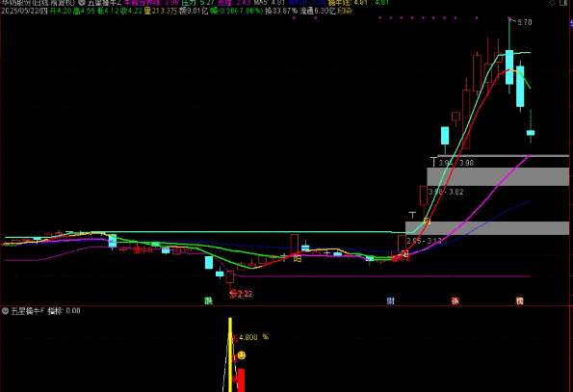Click the 2.85 - 3.13 gap zone label
This screenshot has height=392, width=573.
pyautogui.click(x=424, y=241)
